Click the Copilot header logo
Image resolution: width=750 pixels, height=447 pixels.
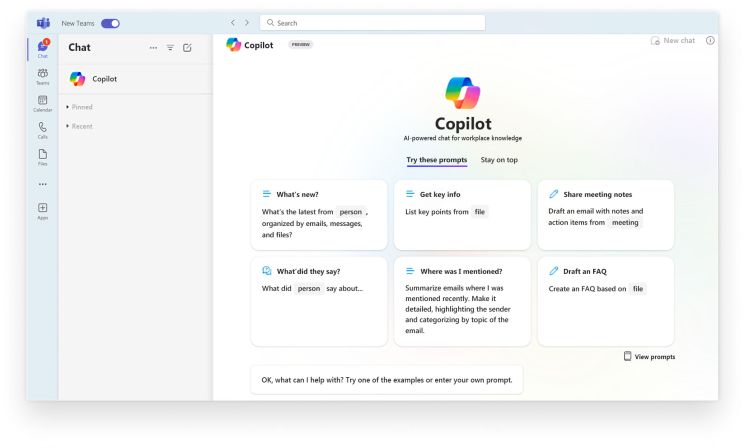[233, 45]
